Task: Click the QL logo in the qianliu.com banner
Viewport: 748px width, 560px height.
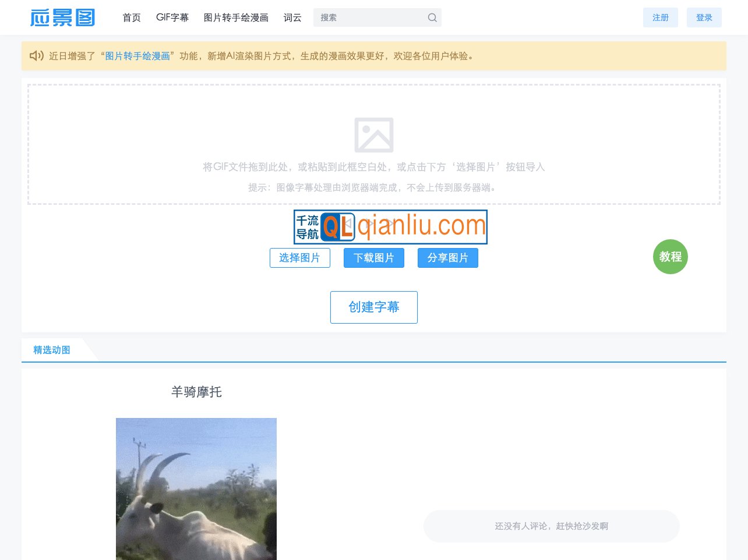Action: coord(338,226)
